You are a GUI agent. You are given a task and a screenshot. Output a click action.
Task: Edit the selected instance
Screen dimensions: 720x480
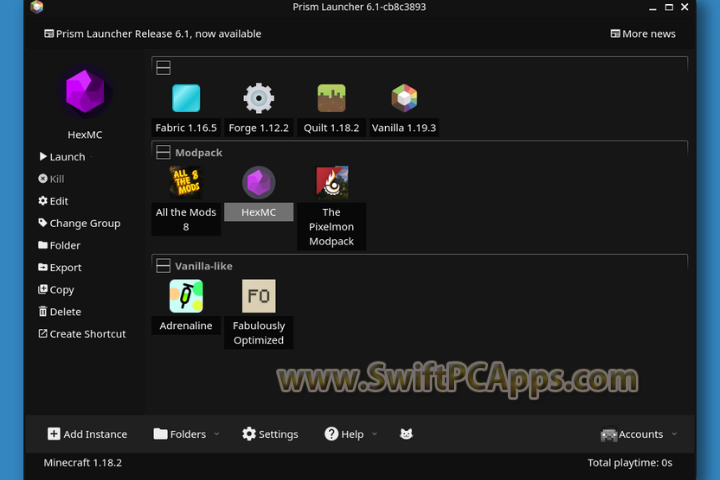53,201
